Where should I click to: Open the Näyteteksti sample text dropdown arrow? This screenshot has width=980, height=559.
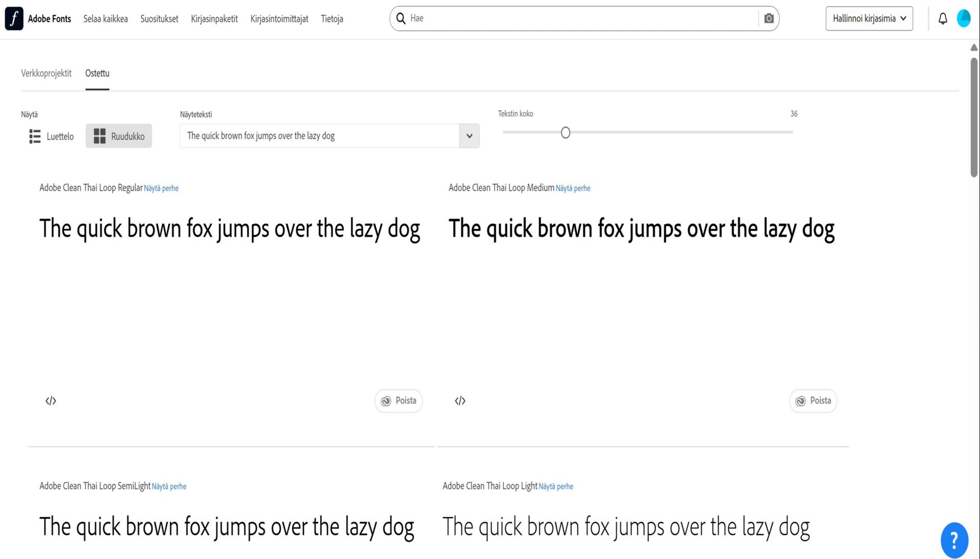click(x=469, y=136)
